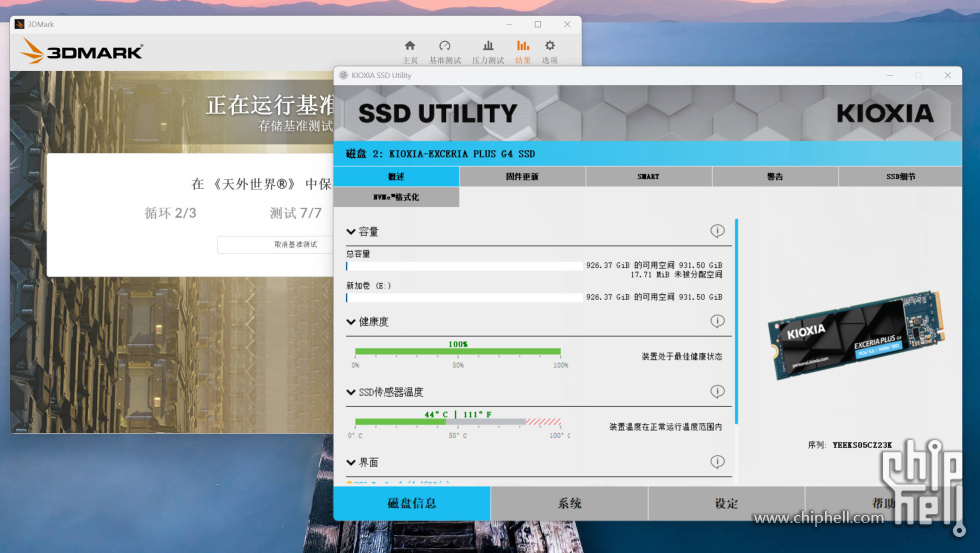Collapse the 健康度 section
This screenshot has width=980, height=553.
click(351, 322)
